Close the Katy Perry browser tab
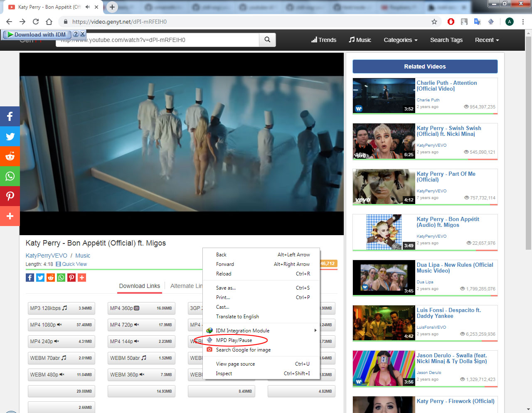 click(96, 7)
